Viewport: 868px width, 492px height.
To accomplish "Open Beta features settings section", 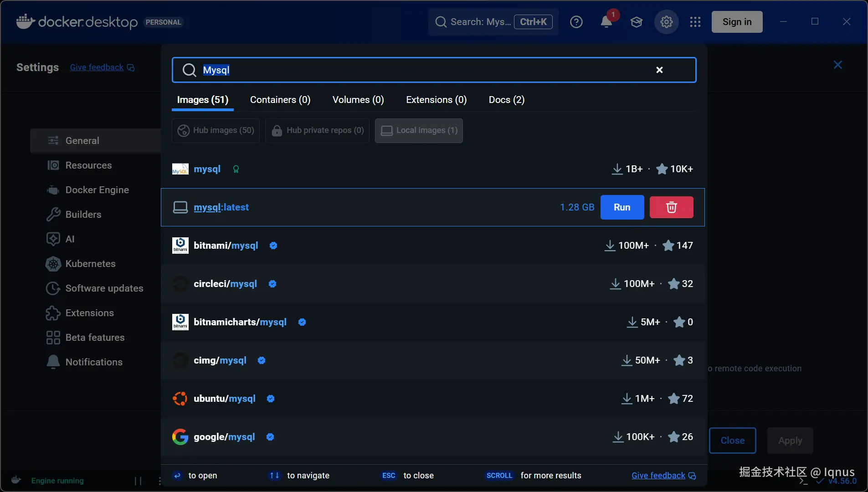I will pos(96,338).
